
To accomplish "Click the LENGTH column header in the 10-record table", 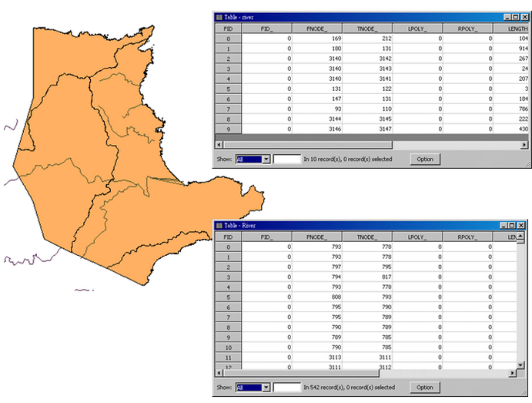I will coord(516,28).
